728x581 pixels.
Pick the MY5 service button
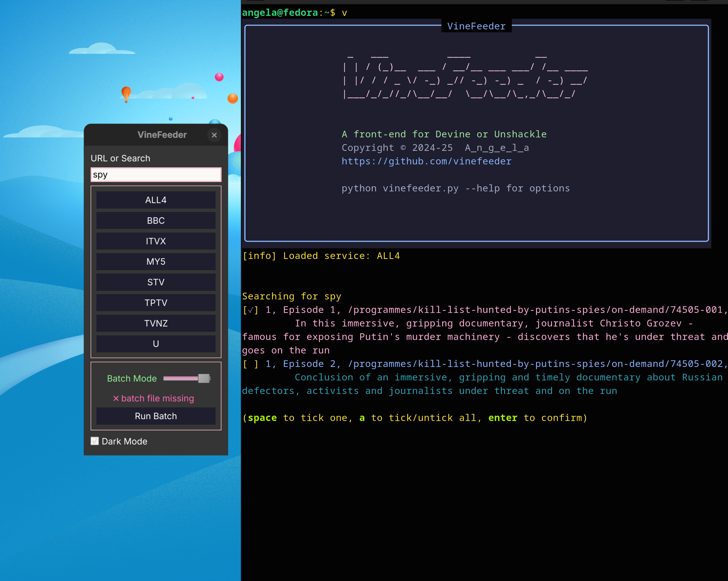(x=156, y=262)
